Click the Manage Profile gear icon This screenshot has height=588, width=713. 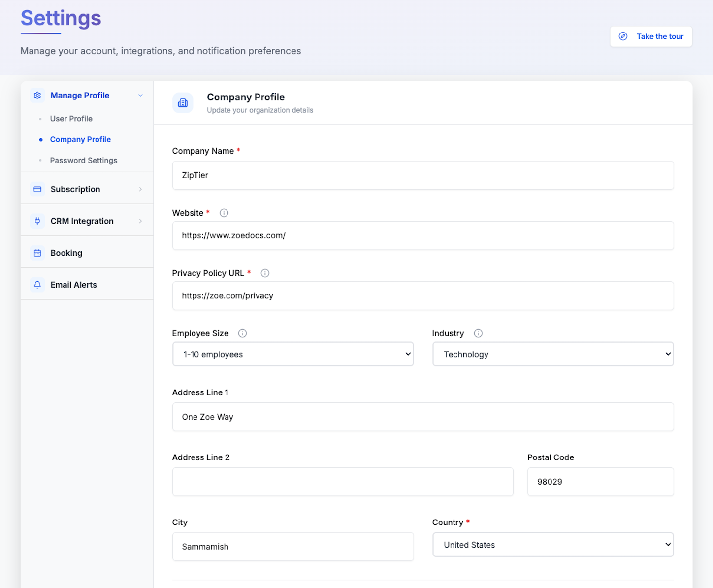coord(37,96)
